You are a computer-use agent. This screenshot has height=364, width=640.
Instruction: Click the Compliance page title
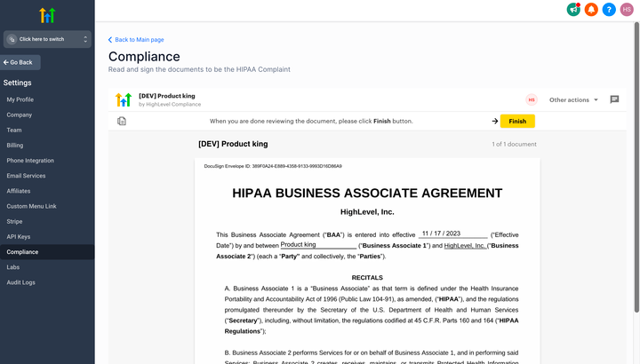point(144,57)
